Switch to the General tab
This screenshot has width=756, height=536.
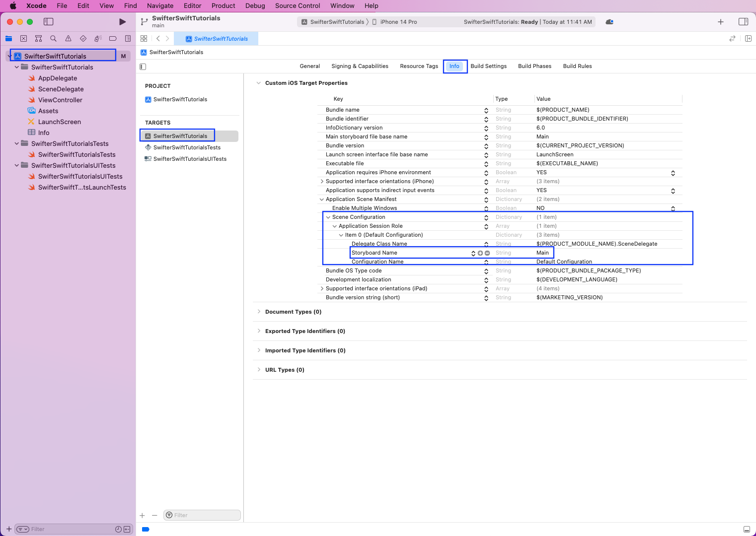pos(310,67)
